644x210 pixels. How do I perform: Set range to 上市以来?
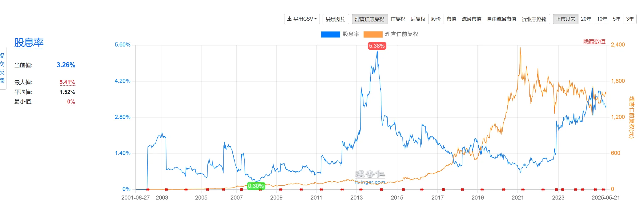(x=566, y=19)
